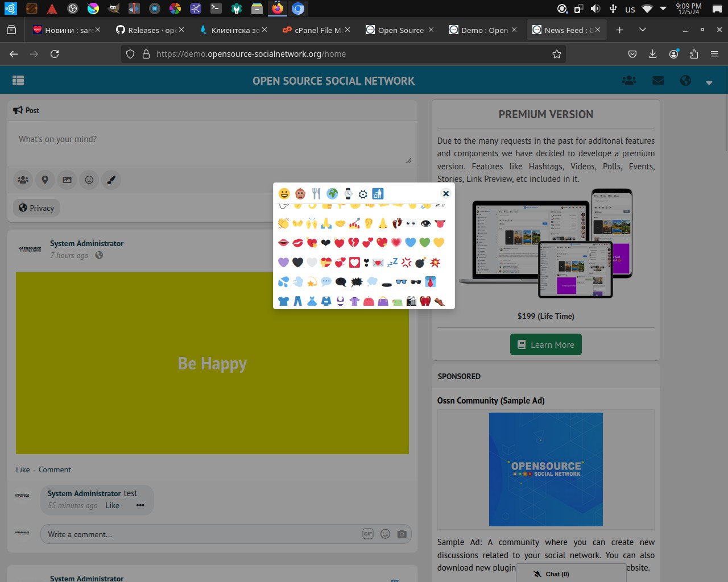Open notifications globe icon in header
Viewport: 728px width, 582px height.
pos(685,81)
